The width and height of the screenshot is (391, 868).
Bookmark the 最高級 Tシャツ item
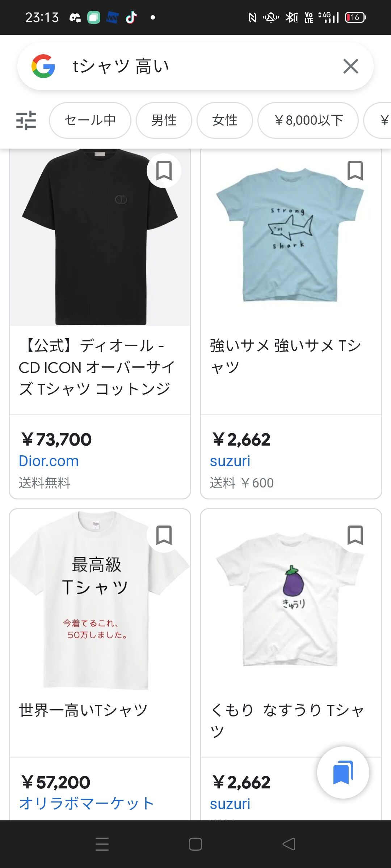pyautogui.click(x=164, y=535)
